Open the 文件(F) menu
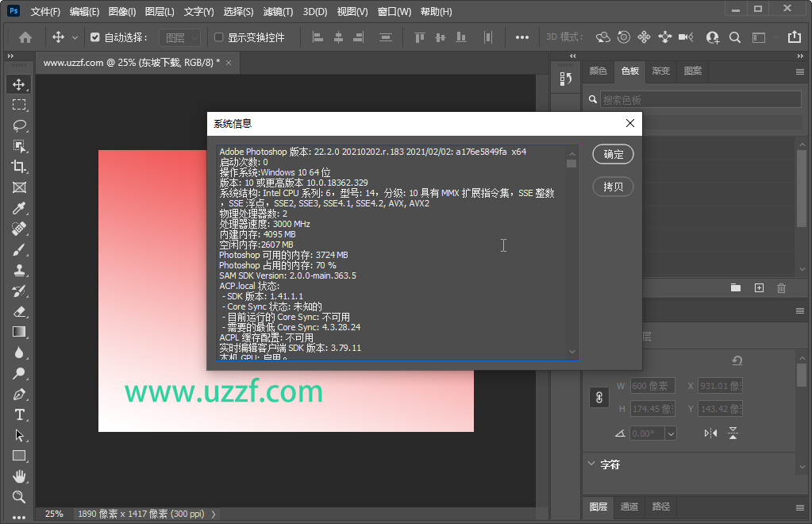 (45, 11)
